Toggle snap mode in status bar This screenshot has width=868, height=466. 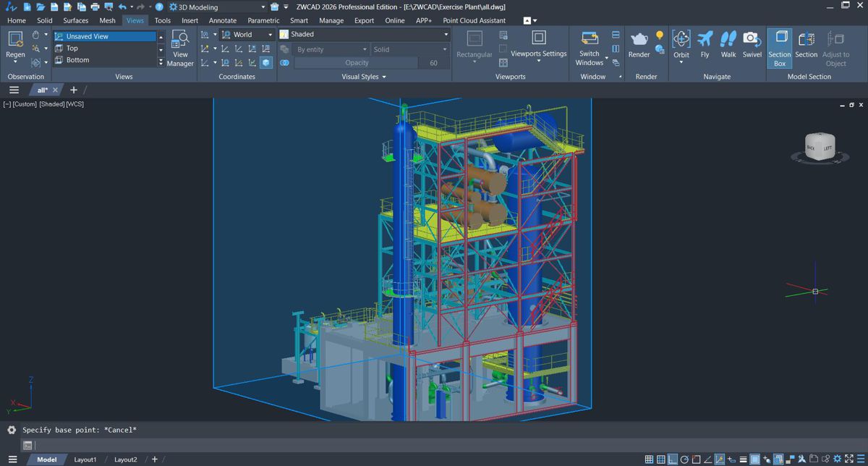coord(649,459)
